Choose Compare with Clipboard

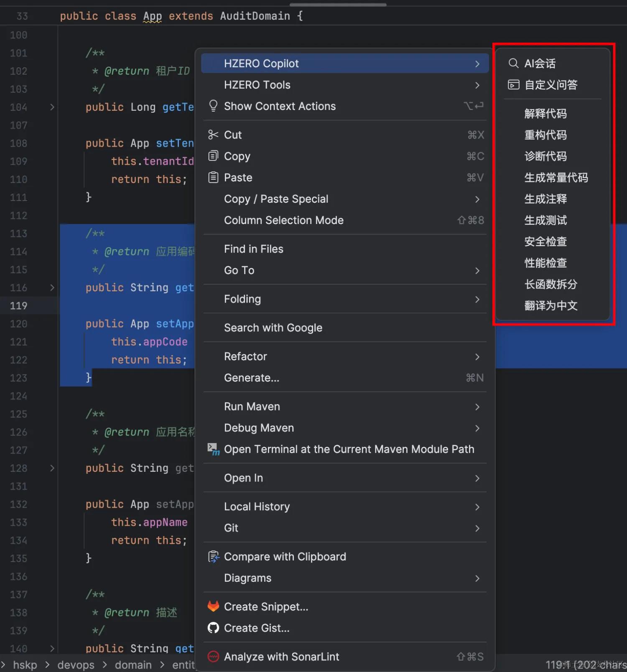[x=345, y=557]
